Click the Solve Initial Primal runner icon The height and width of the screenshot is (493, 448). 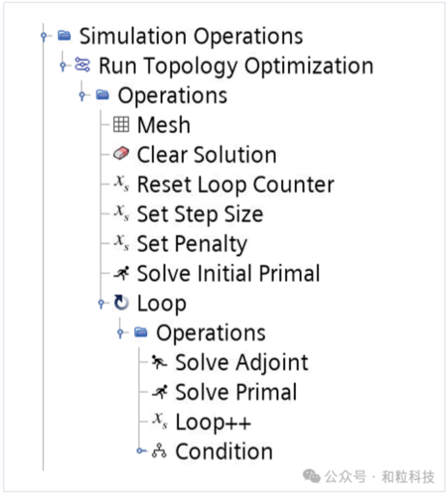click(x=121, y=274)
